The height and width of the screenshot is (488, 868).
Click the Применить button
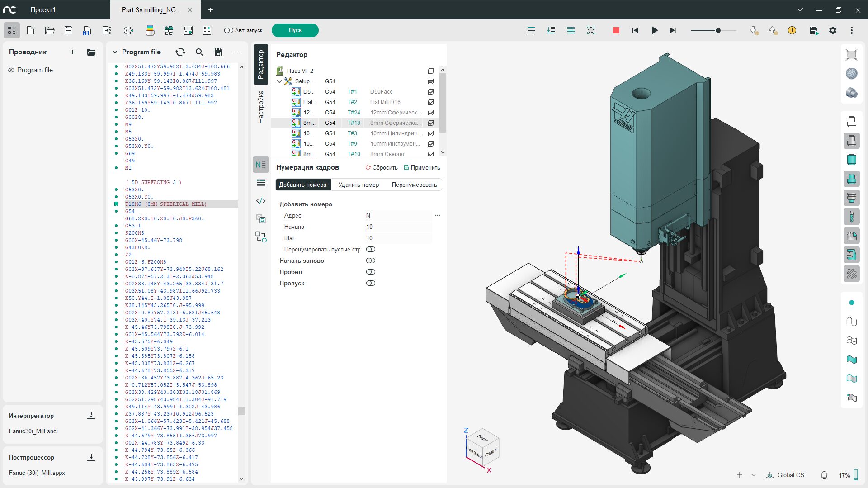tap(422, 167)
